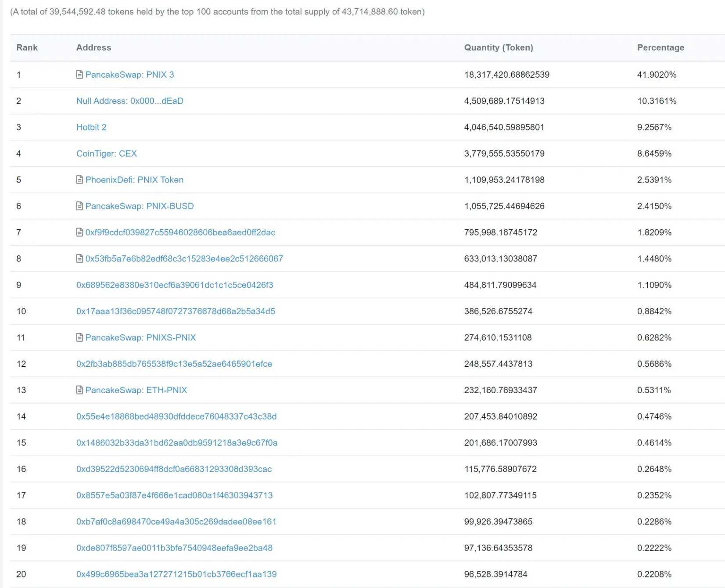Viewport: 725px width, 588px height.
Task: Open PancakeSwap: ETH-PNIX link
Action: coord(136,391)
